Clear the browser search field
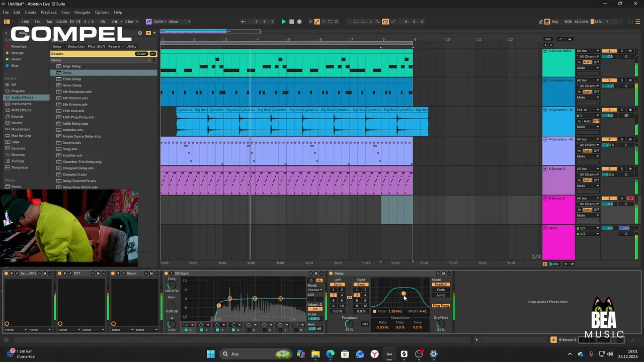Image resolution: width=644 pixels, height=362 pixels. [140, 33]
